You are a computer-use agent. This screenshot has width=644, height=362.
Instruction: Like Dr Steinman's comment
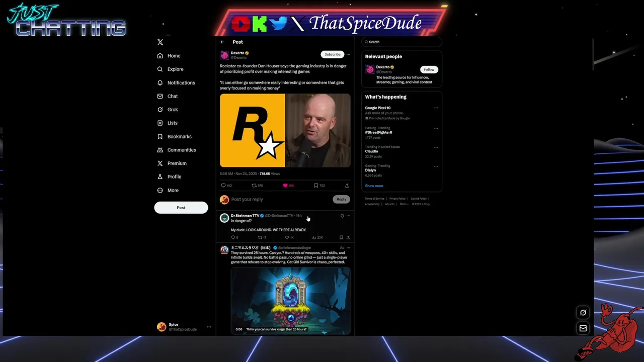pos(287,237)
